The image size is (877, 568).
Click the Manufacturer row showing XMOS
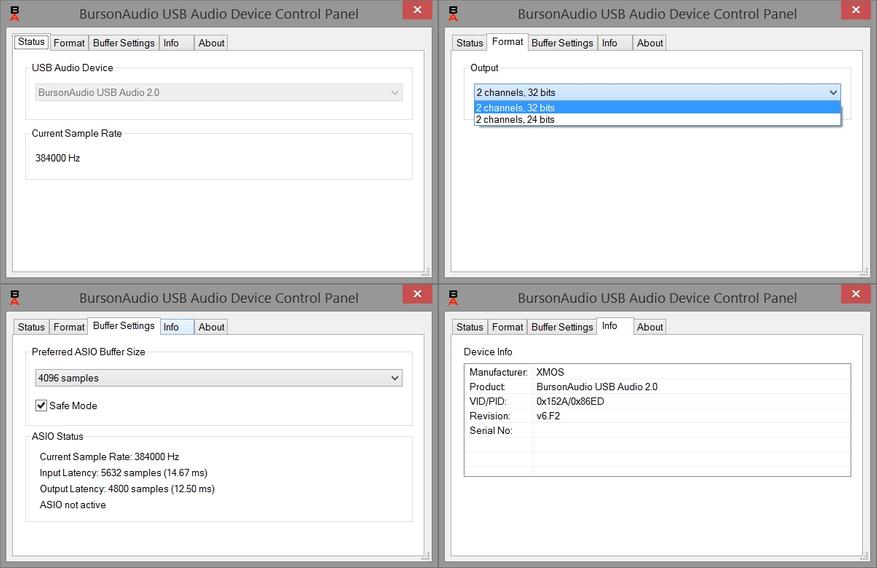coord(657,372)
